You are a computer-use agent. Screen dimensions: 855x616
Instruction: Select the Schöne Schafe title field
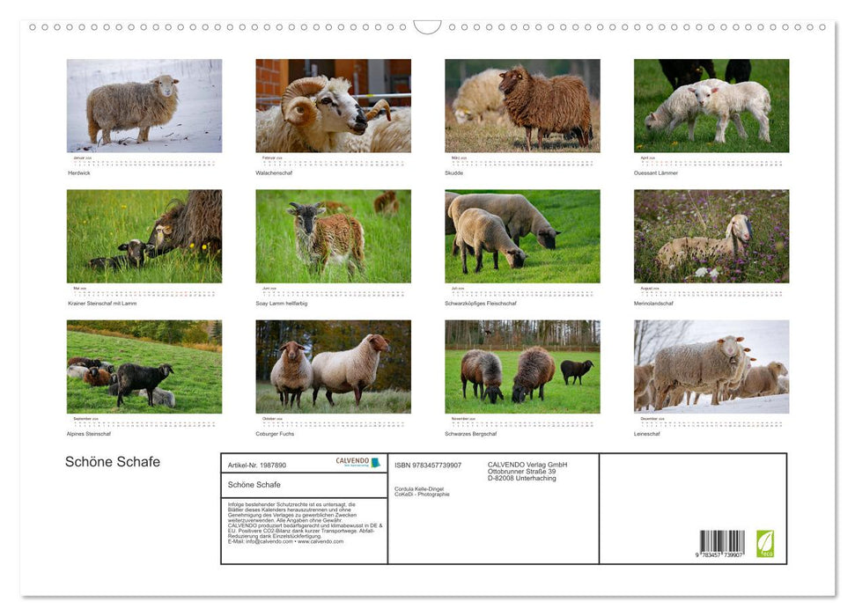tap(254, 485)
